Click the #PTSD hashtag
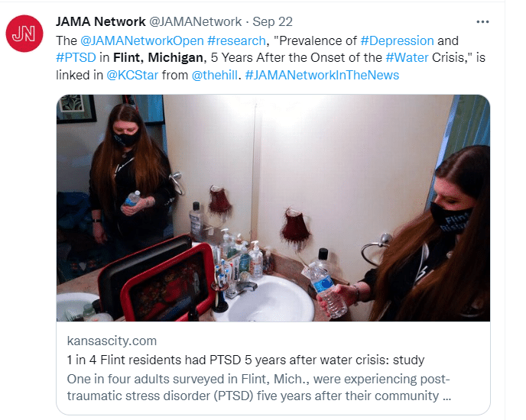 (76, 57)
